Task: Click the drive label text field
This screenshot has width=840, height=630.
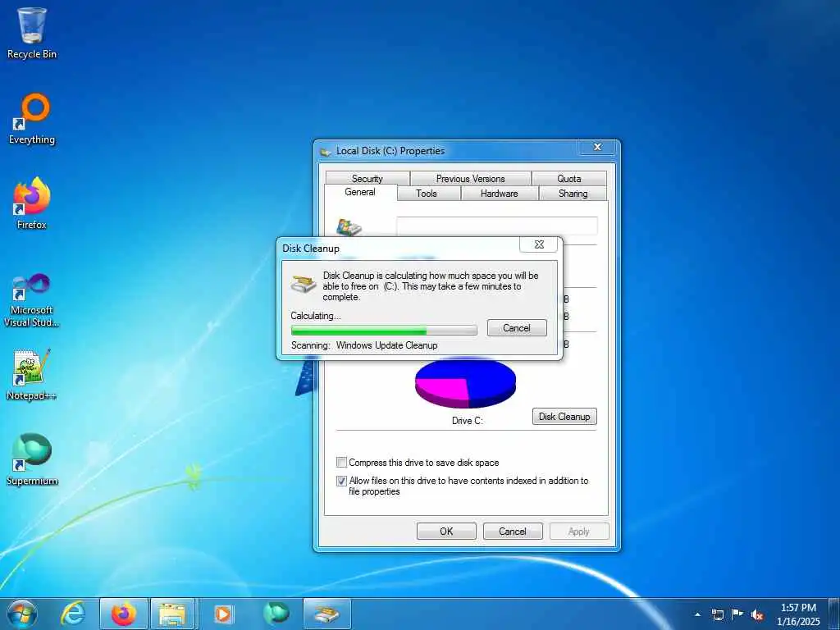Action: pos(496,226)
